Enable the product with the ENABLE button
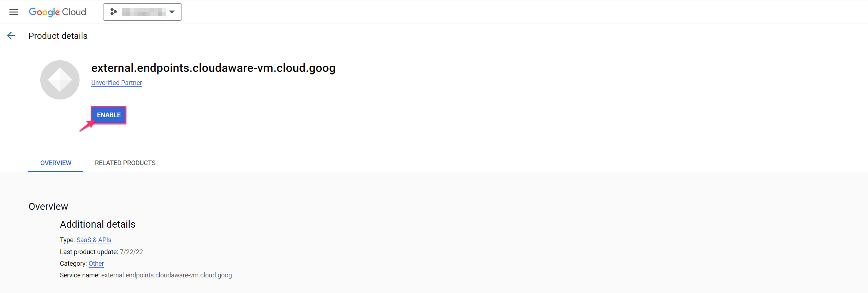Screen dimensions: 868x293 [x=109, y=115]
